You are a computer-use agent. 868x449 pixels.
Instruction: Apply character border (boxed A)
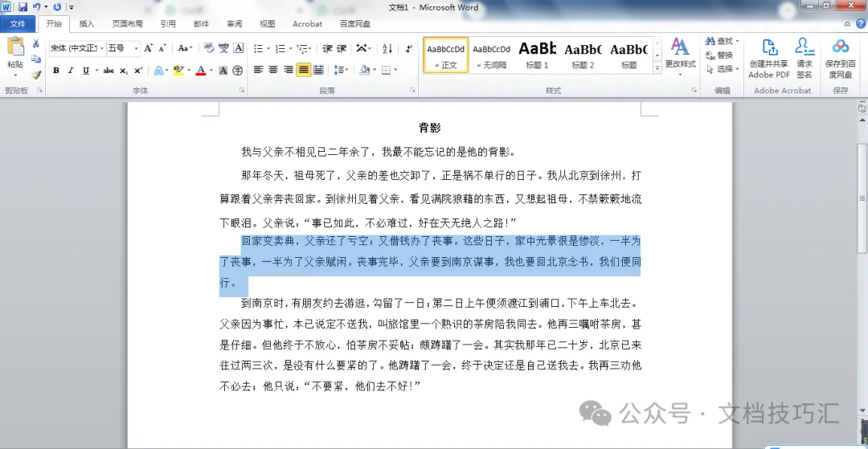(x=239, y=48)
